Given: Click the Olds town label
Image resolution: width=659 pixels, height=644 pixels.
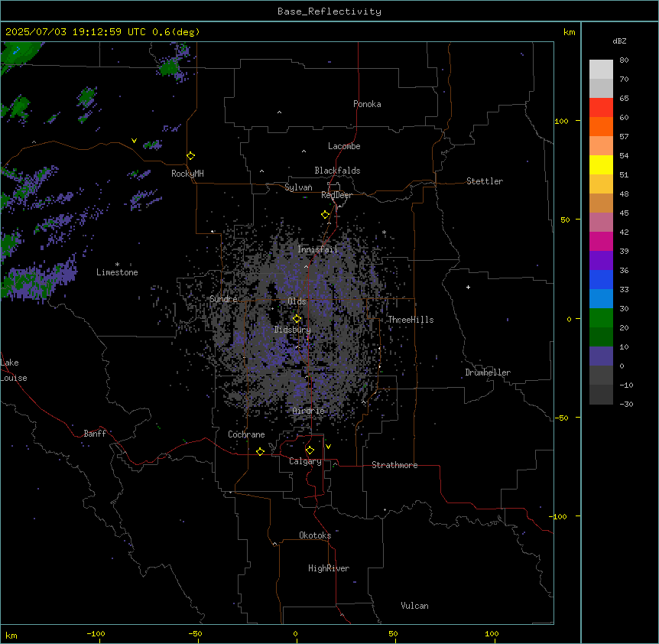Looking at the screenshot, I should [297, 301].
